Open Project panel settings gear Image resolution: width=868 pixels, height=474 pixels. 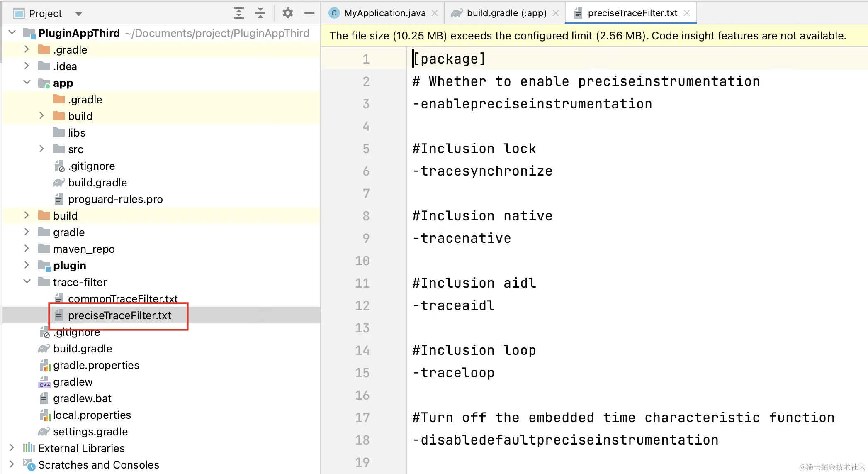point(287,13)
